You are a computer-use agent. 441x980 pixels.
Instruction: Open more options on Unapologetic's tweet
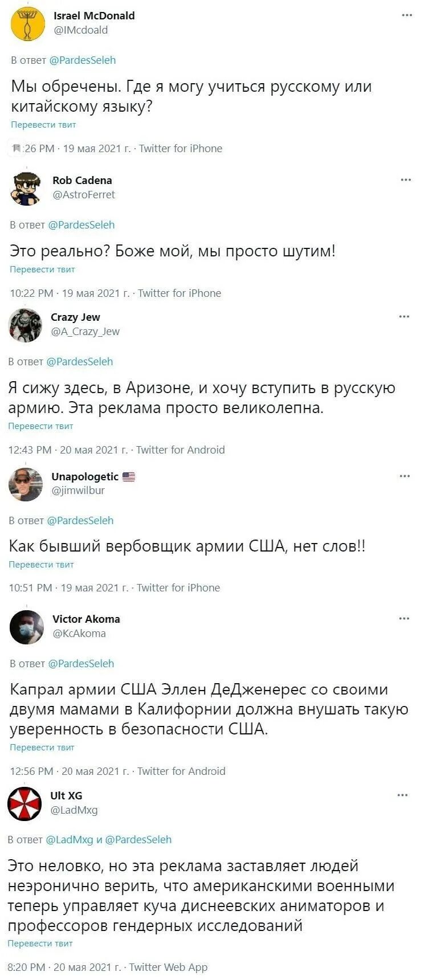click(405, 476)
